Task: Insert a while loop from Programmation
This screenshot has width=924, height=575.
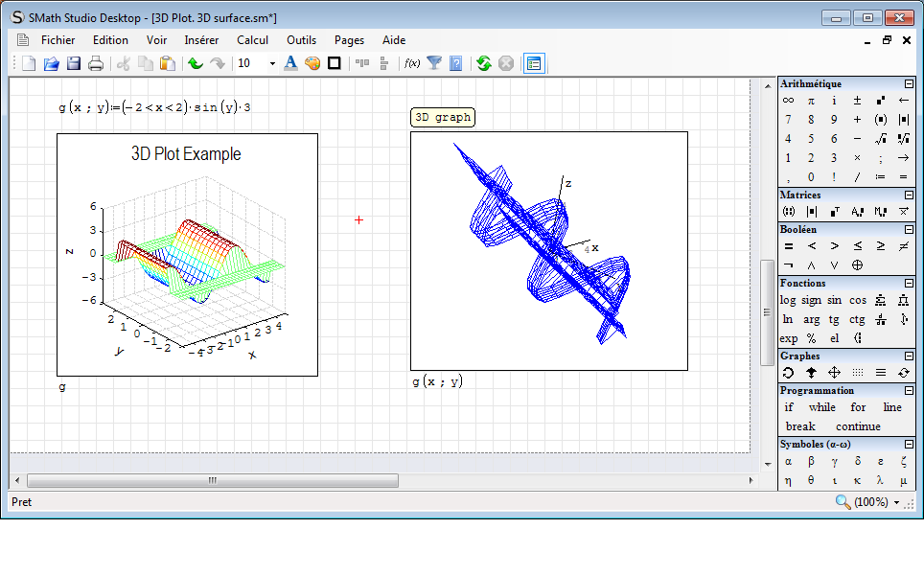Action: click(821, 407)
